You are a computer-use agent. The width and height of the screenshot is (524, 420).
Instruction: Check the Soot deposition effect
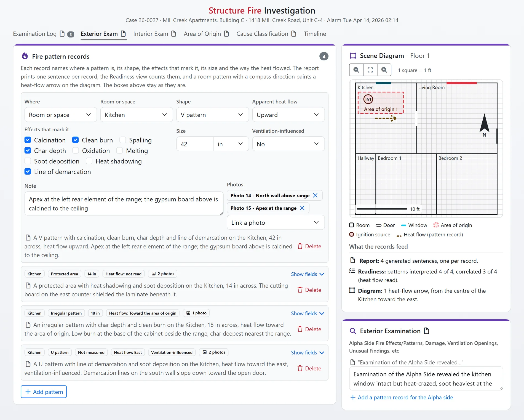pos(28,161)
